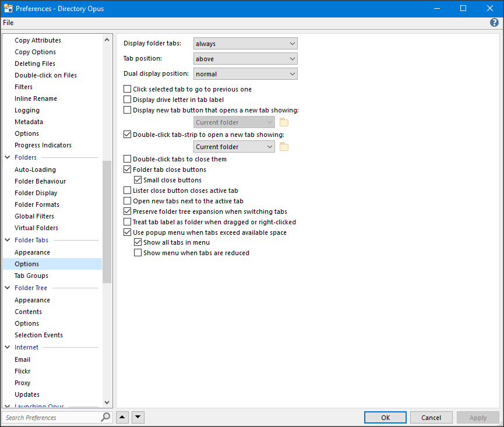Click the search magnifier icon
This screenshot has width=504, height=427.
pos(105,417)
